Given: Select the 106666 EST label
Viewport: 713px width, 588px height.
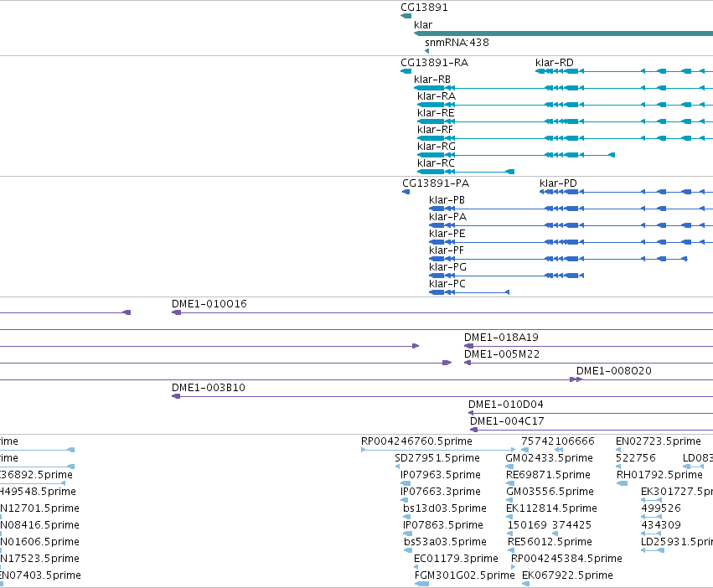Looking at the screenshot, I should [575, 441].
